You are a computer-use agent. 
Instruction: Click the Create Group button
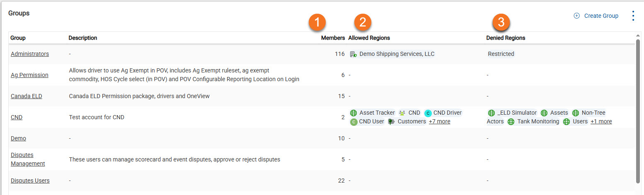596,16
